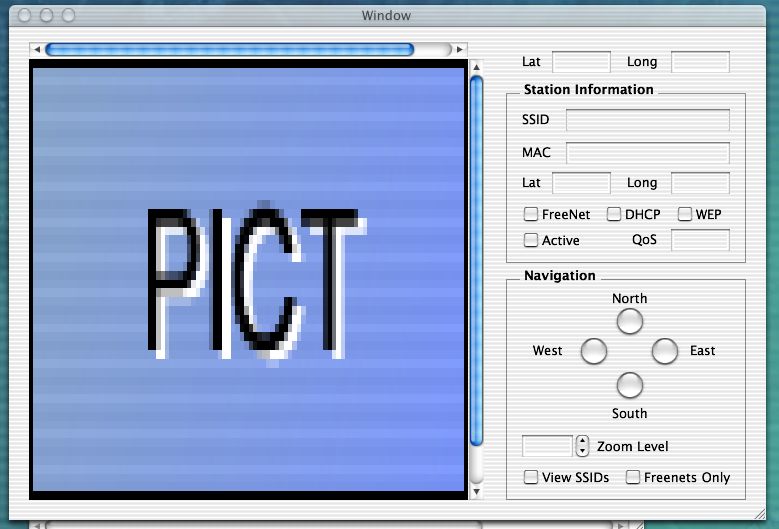
Task: Click the blue vertical scrollbar thumb
Action: point(476,261)
